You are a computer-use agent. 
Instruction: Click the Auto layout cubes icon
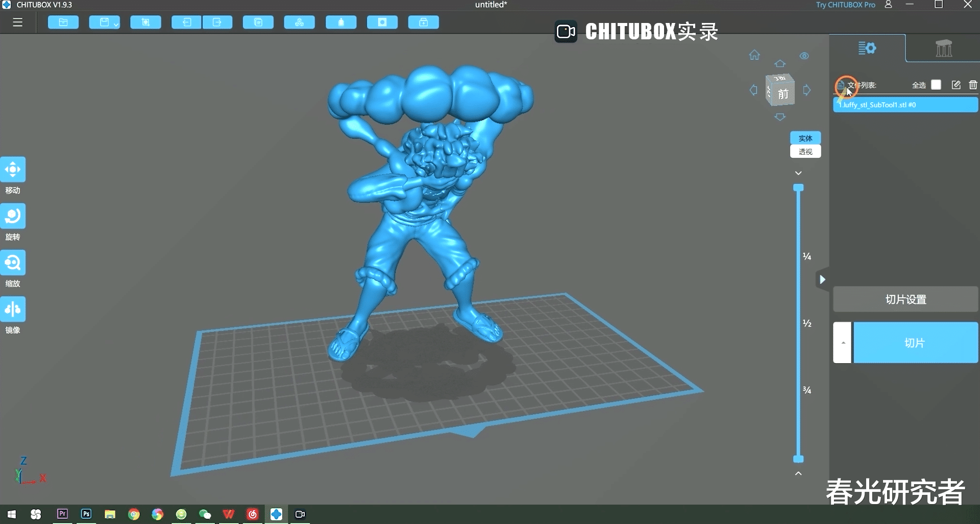coord(300,22)
